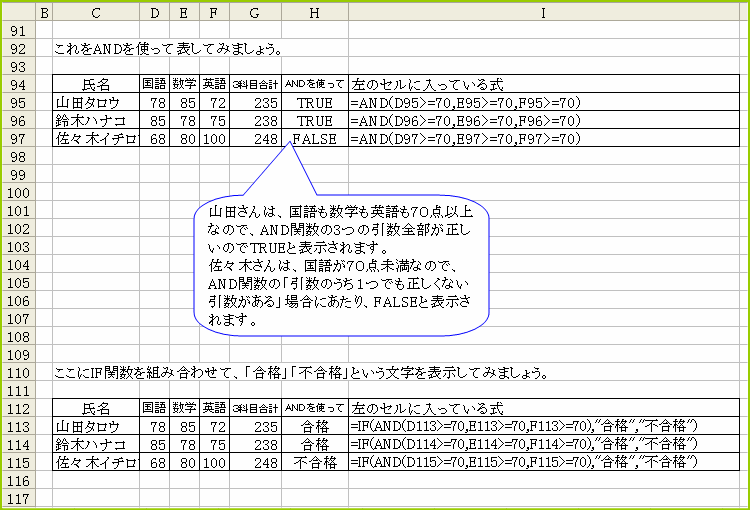Click 3科目合計 header in row 112
Image resolution: width=750 pixels, height=510 pixels.
pyautogui.click(x=255, y=409)
